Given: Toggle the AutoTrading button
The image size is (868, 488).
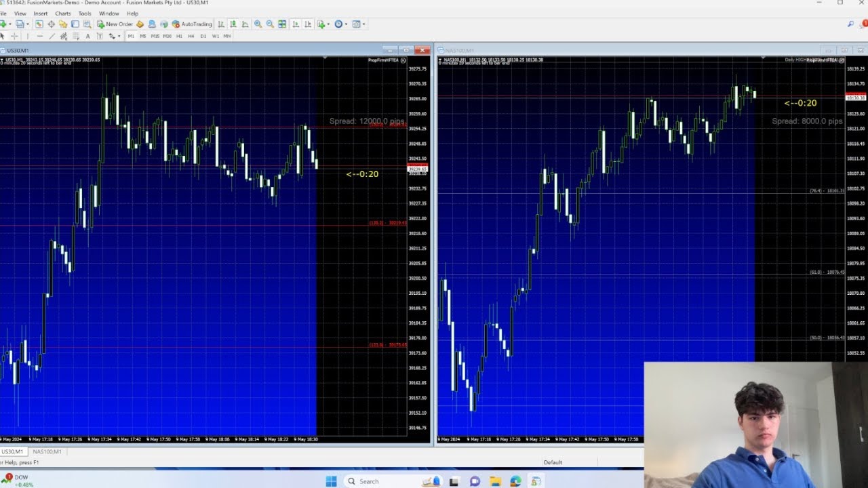Looking at the screenshot, I should click(x=192, y=24).
